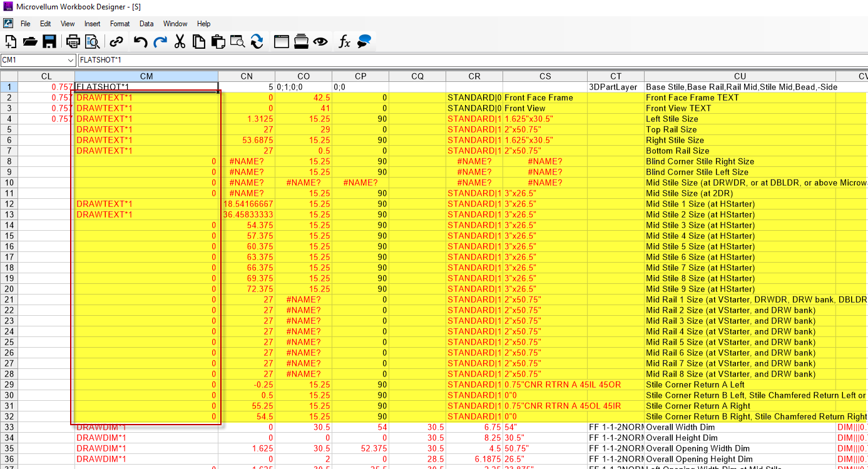Select row 1 by its header
The width and height of the screenshot is (868, 469).
(9, 87)
